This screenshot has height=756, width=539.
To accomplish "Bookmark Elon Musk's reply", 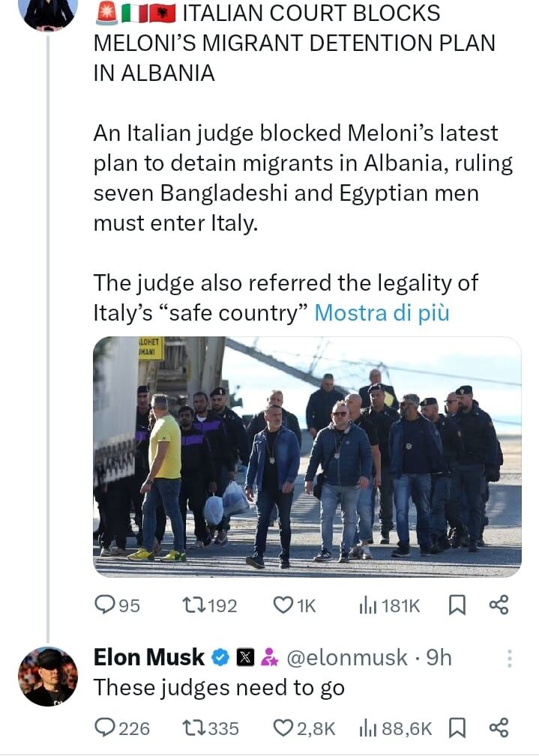I will point(457,727).
